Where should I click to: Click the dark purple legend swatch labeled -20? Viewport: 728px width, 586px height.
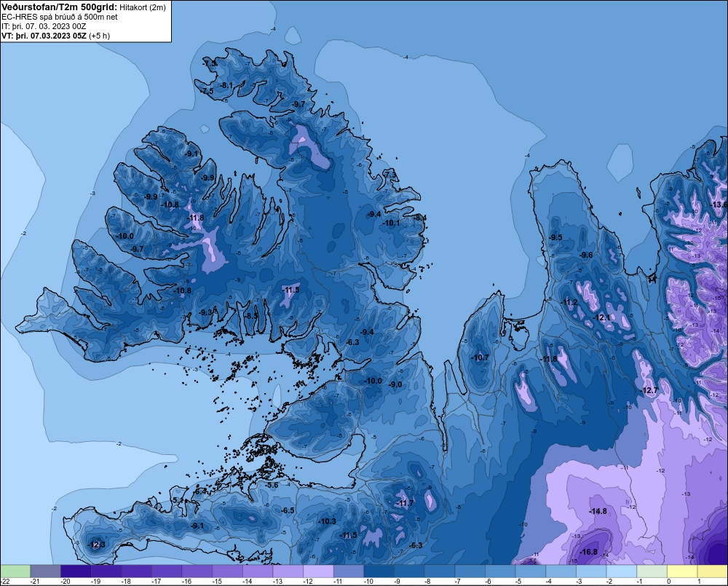[76, 571]
